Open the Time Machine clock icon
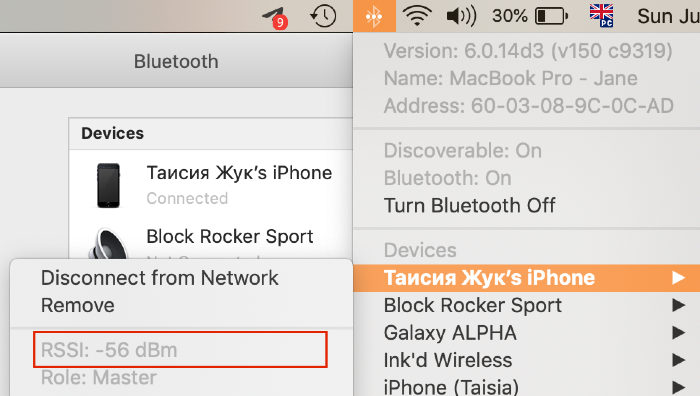Viewport: 700px width, 396px height. click(323, 16)
